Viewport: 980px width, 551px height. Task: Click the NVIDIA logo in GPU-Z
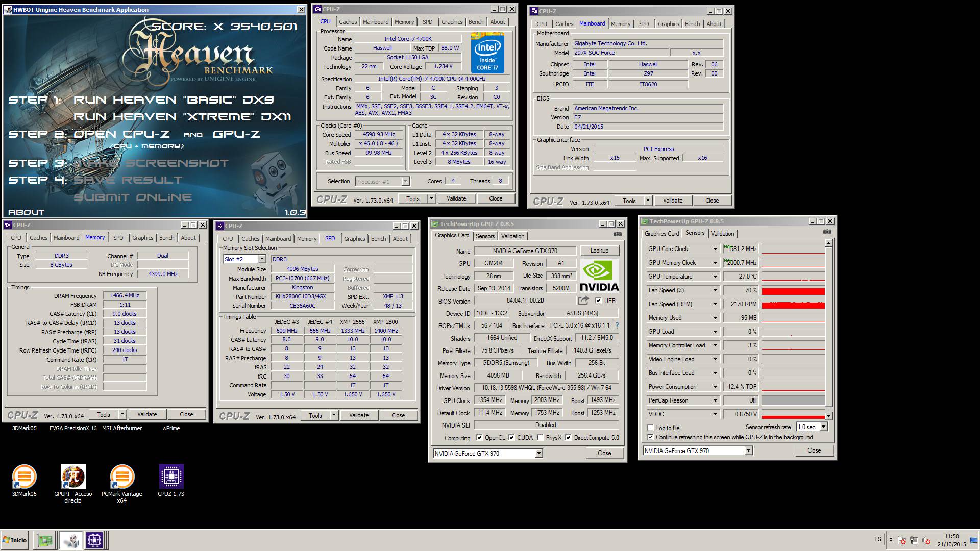pos(599,275)
